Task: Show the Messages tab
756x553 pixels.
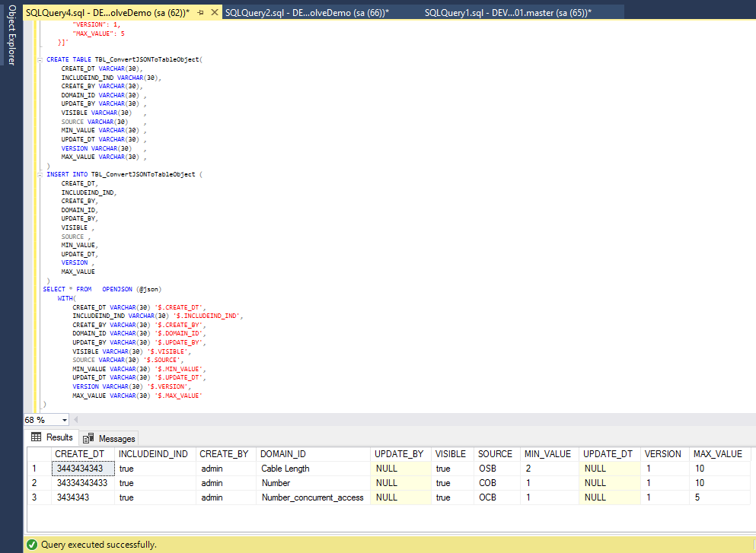Action: coord(109,438)
